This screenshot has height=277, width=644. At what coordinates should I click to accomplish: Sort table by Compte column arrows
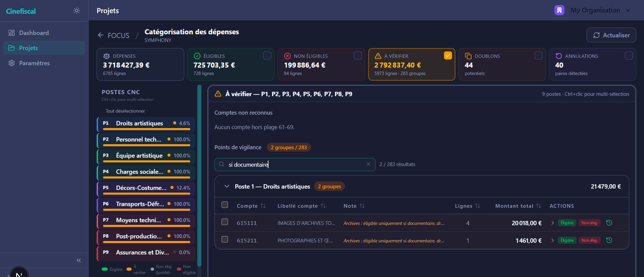click(x=263, y=206)
